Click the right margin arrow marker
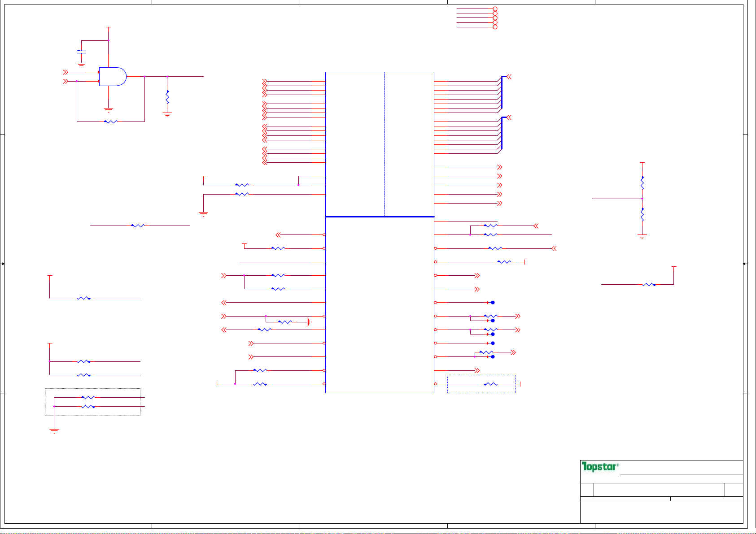 click(745, 264)
